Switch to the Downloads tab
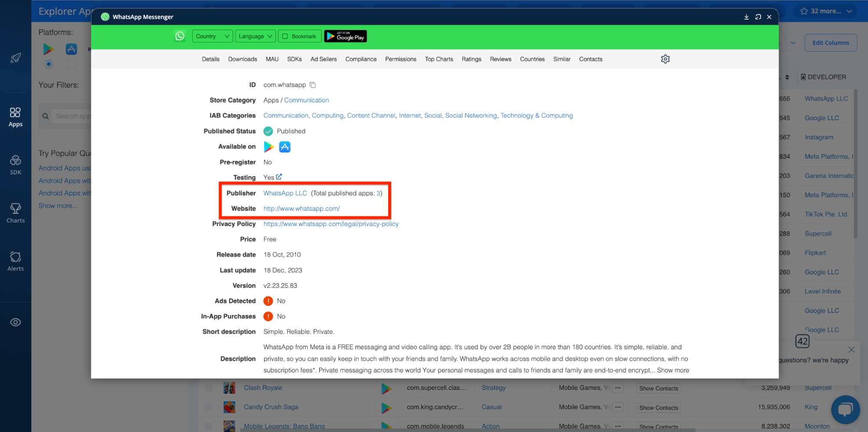Image resolution: width=868 pixels, height=432 pixels. tap(242, 59)
